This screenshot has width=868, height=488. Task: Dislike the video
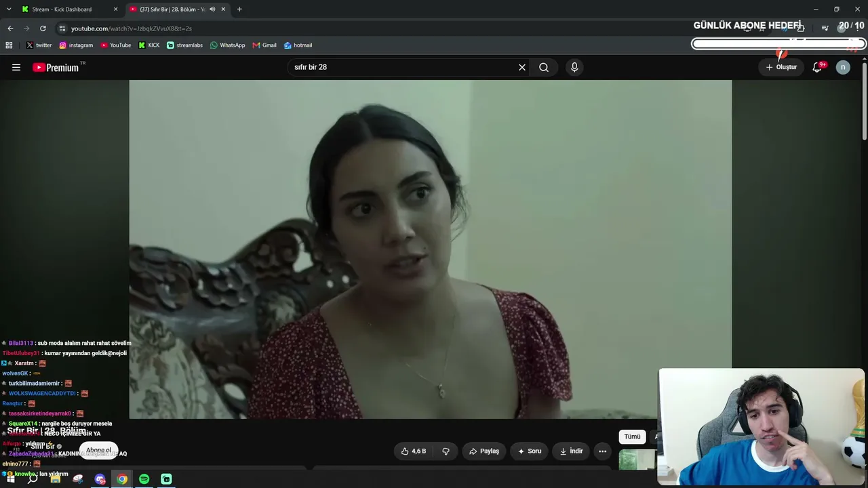446,451
